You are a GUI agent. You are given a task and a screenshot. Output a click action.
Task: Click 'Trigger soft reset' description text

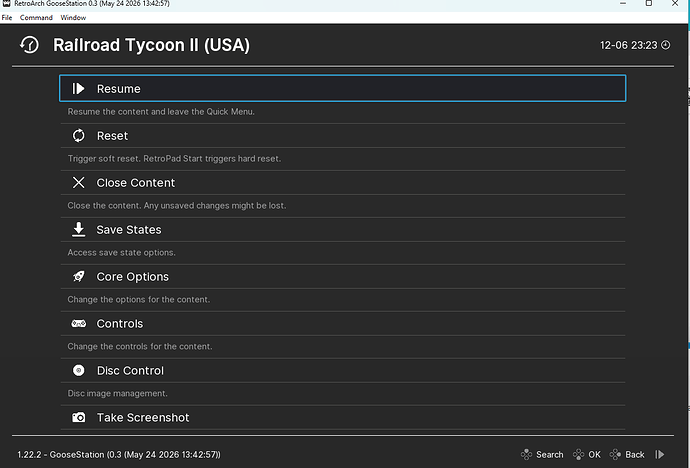pos(174,158)
